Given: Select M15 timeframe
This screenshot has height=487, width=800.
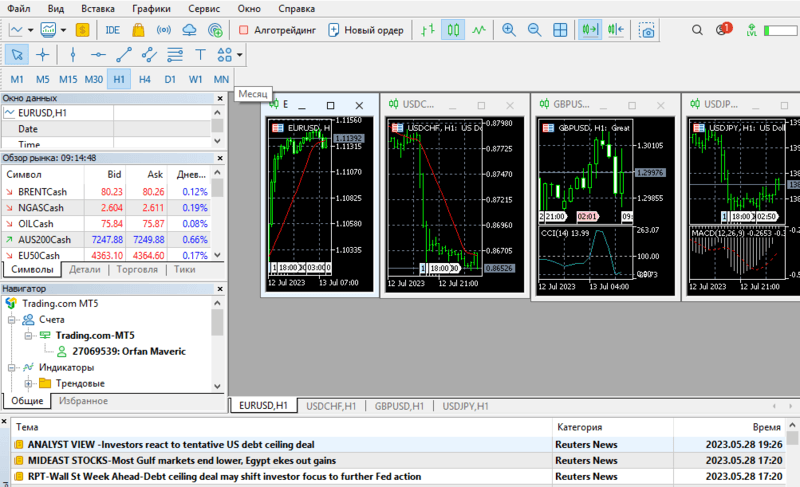Looking at the screenshot, I should (68, 80).
